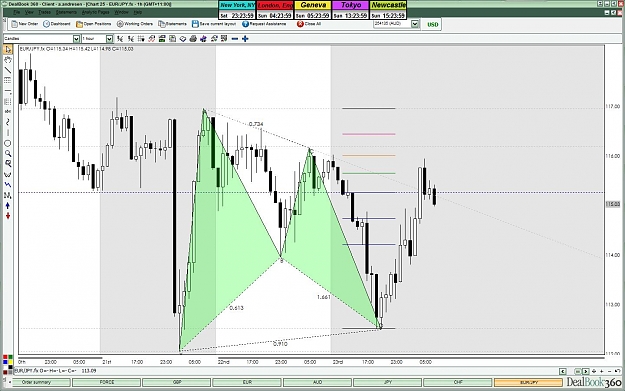625x391 pixels.
Task: Place a red down arrow marker
Action: click(x=8, y=216)
